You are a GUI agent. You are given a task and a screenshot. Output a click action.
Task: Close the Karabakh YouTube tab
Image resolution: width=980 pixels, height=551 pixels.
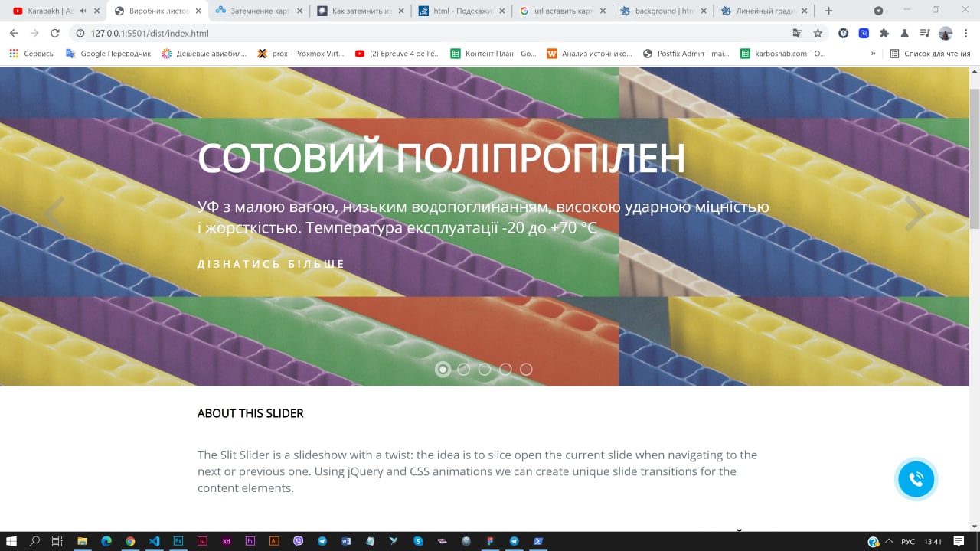[96, 11]
